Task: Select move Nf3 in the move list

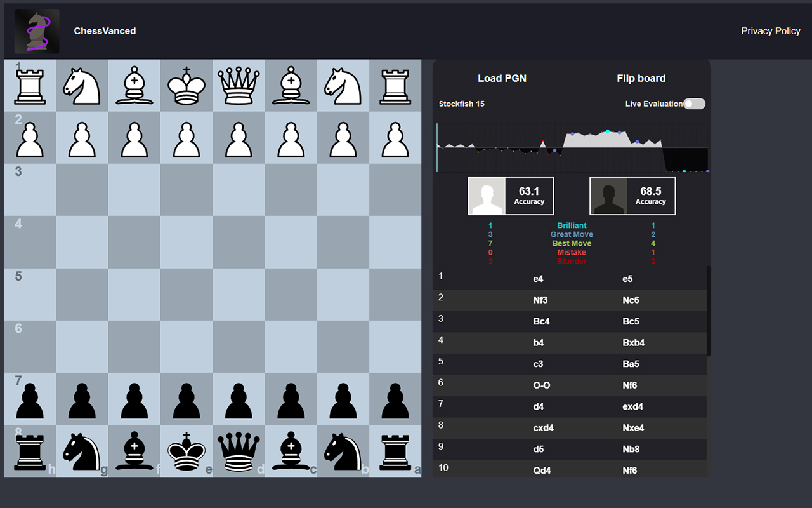Action: [x=541, y=300]
